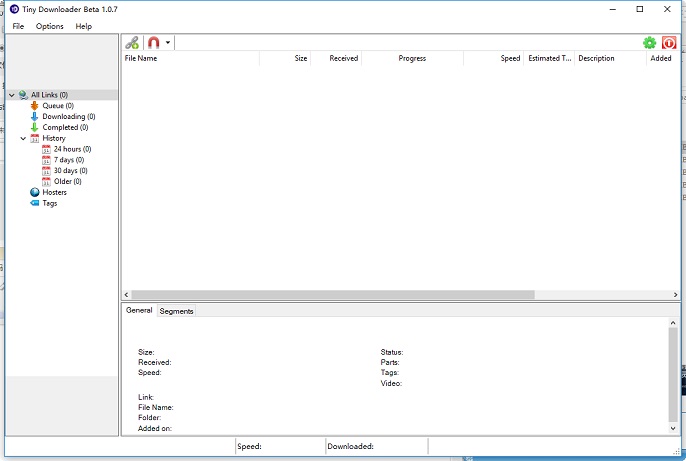Select the globe icon beside All Links
The height and width of the screenshot is (461, 686).
coord(23,95)
